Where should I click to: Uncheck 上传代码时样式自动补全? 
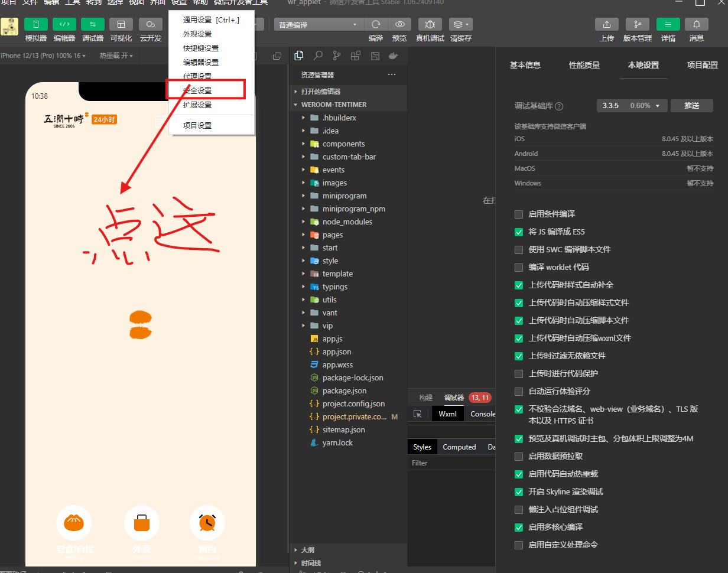[519, 285]
